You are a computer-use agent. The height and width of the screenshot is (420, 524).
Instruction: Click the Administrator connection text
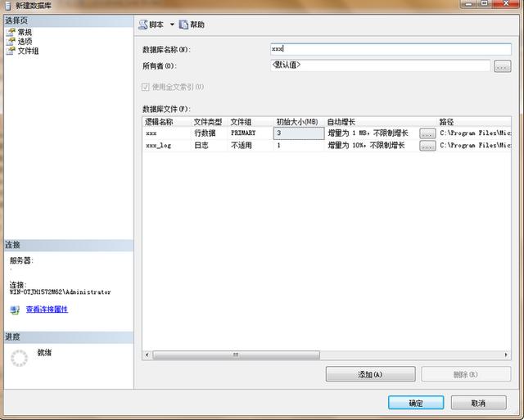[x=60, y=292]
